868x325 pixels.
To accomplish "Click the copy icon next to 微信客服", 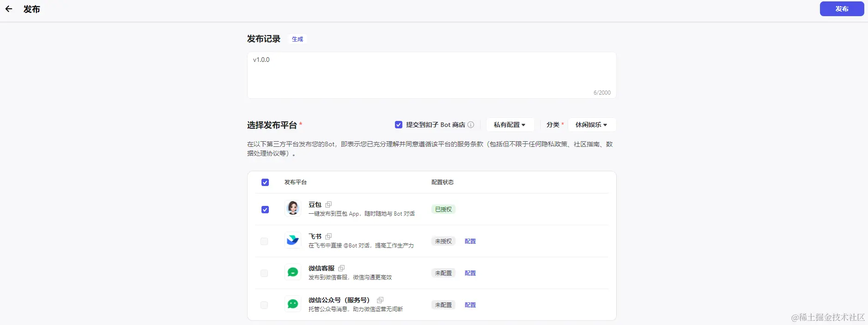I will [341, 268].
